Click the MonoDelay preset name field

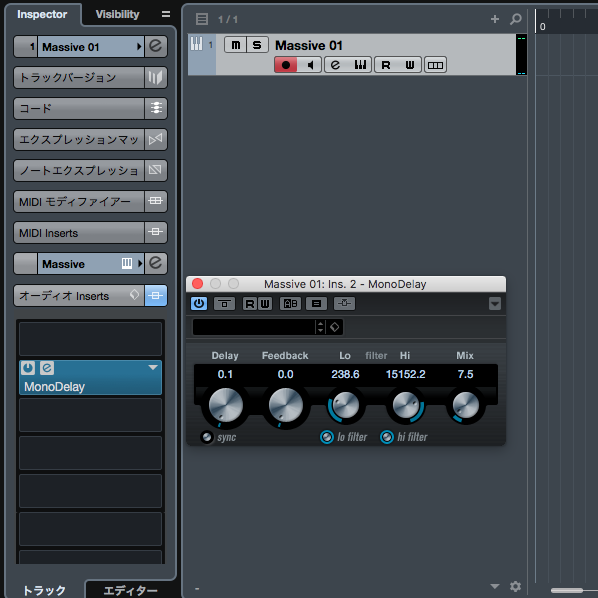[x=254, y=327]
